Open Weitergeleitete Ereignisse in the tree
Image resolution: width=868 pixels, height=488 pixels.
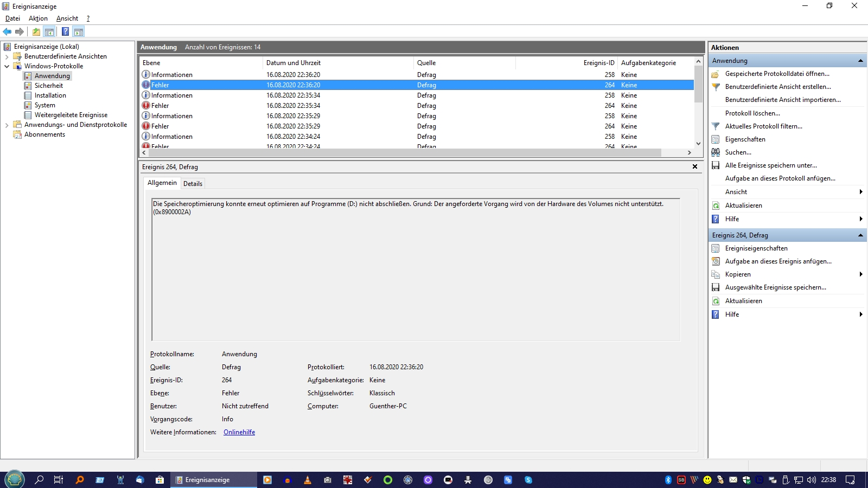(x=71, y=115)
